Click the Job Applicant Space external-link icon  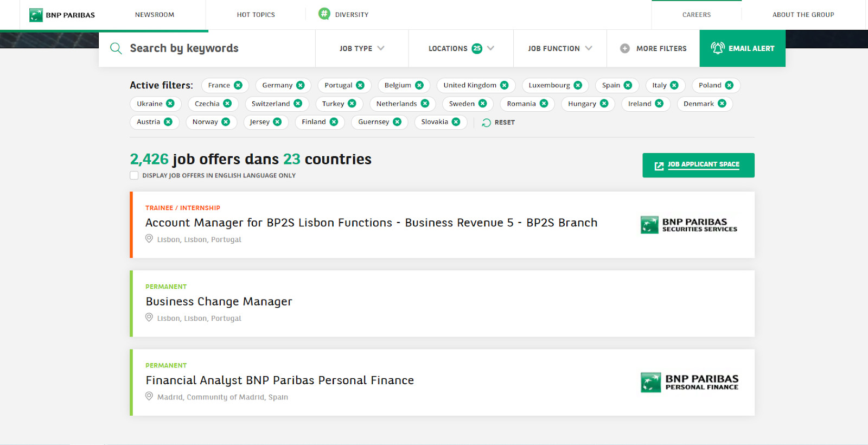click(x=659, y=166)
